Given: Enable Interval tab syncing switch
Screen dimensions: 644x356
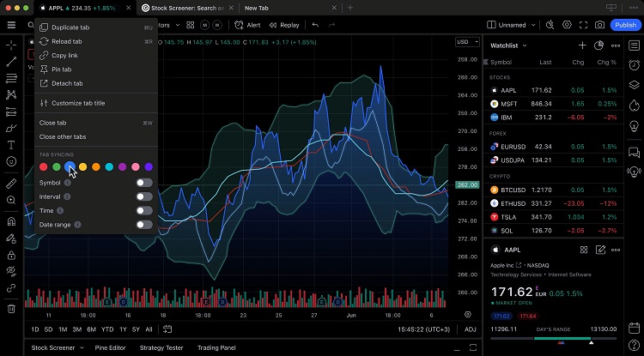Looking at the screenshot, I should point(143,196).
